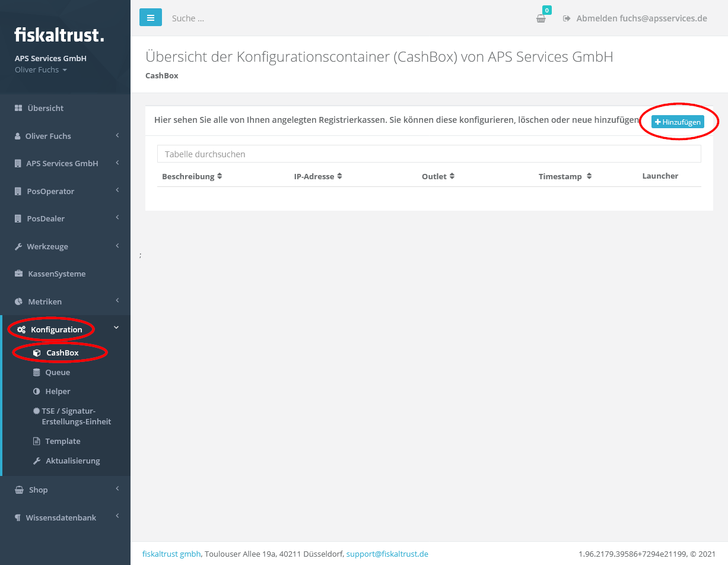
Task: Click the hamburger menu toggle button
Action: (151, 18)
